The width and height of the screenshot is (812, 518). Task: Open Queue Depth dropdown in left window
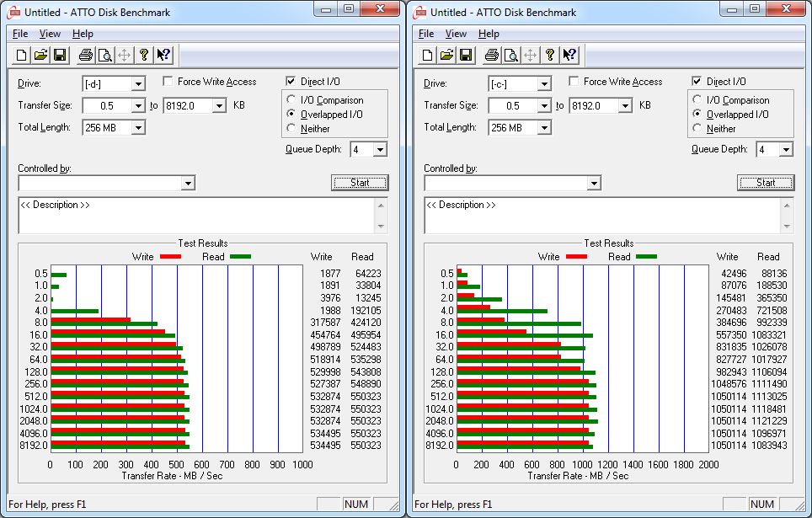380,150
